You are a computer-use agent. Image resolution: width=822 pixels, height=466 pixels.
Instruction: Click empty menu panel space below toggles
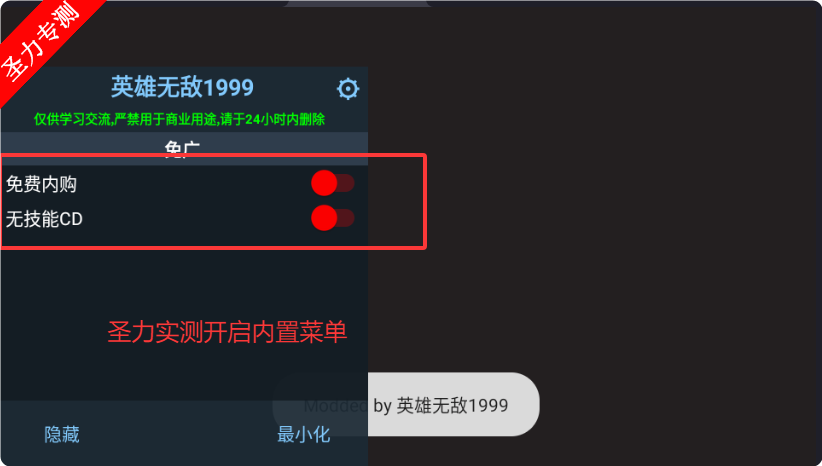click(x=183, y=283)
